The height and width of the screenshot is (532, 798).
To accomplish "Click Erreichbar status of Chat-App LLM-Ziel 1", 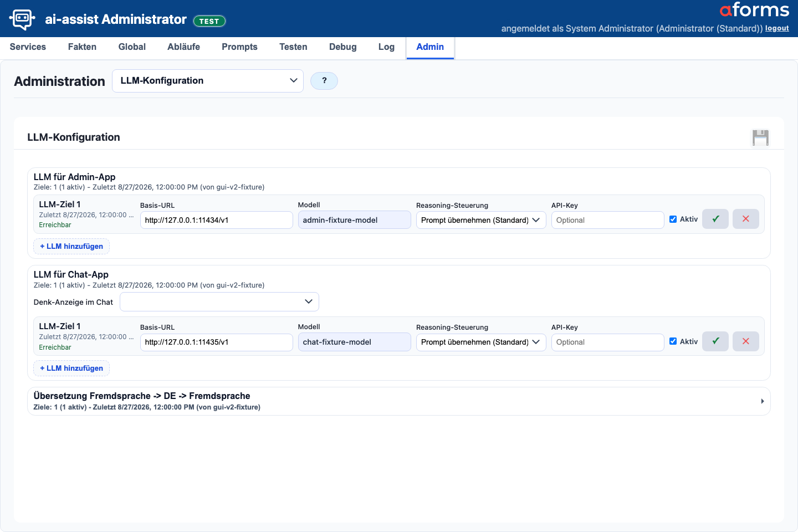I will click(55, 347).
